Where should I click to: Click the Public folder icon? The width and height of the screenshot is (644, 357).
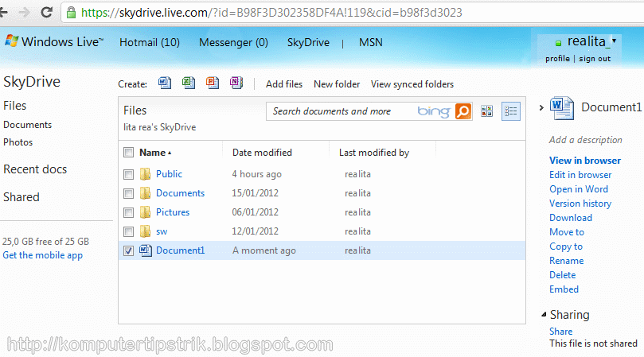point(145,174)
